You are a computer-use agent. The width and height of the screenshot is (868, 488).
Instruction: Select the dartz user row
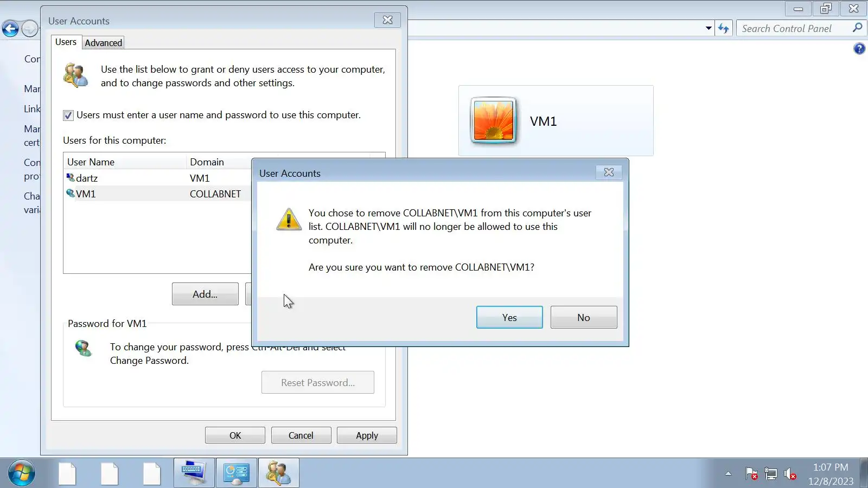pyautogui.click(x=158, y=178)
